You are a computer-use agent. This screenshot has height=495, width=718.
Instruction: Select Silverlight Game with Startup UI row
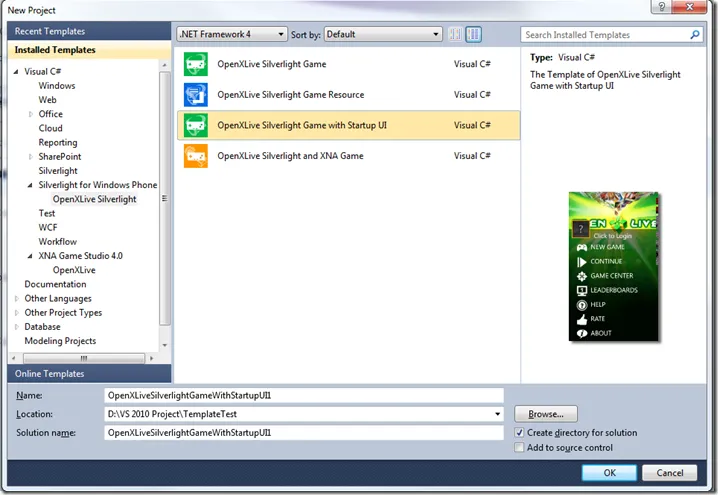348,125
